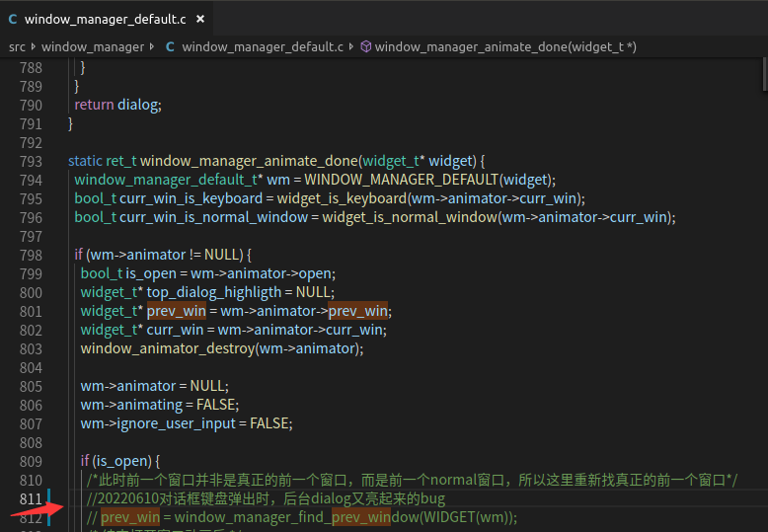768x532 pixels.
Task: Expand breadcrumb arrow after window_manager_default.c
Action: point(351,46)
